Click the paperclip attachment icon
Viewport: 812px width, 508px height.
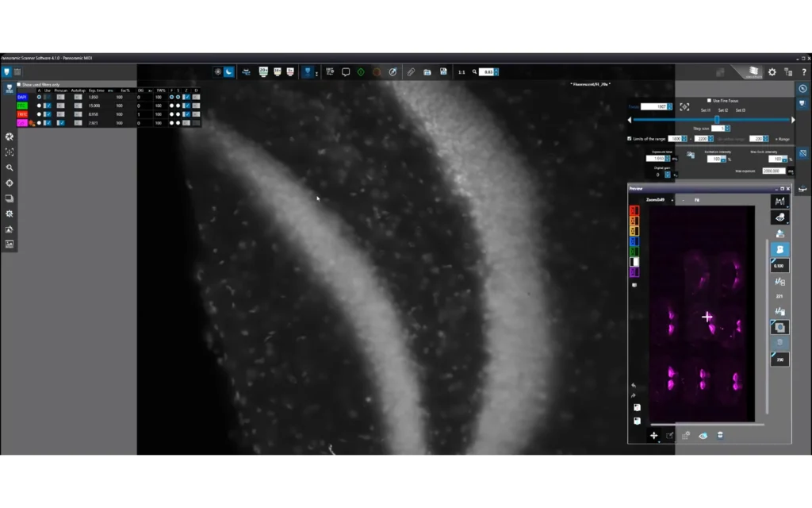pos(411,71)
